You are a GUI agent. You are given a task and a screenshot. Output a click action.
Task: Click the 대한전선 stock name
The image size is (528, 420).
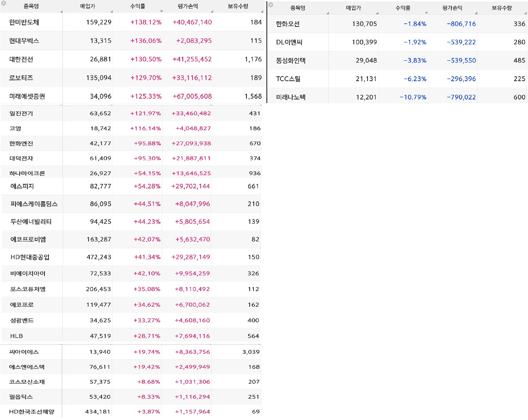[21, 60]
